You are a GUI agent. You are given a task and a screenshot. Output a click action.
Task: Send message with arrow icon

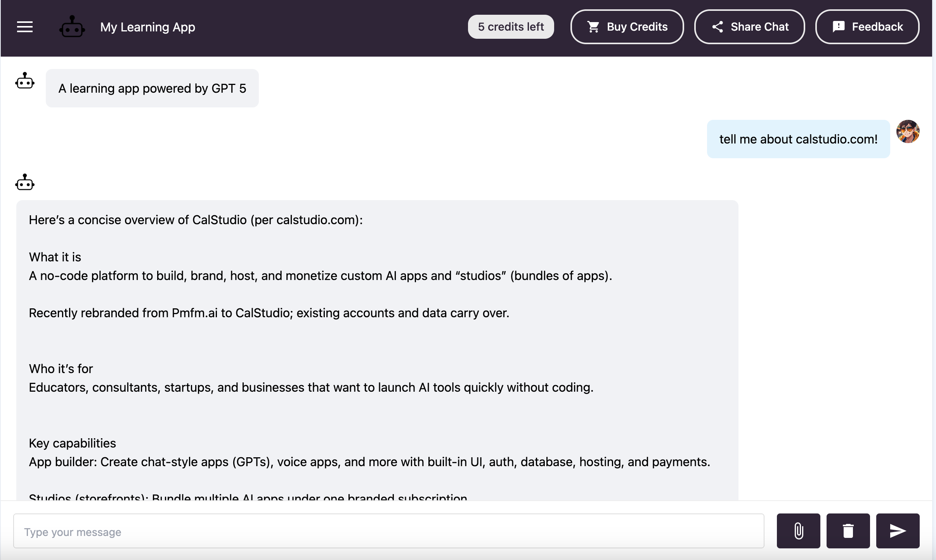[x=898, y=531]
